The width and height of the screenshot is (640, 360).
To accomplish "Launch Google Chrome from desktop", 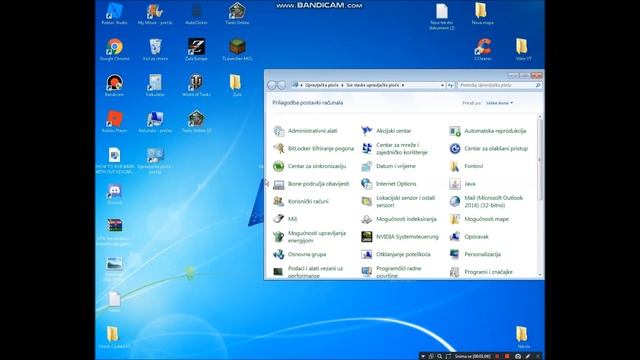I will pyautogui.click(x=114, y=49).
